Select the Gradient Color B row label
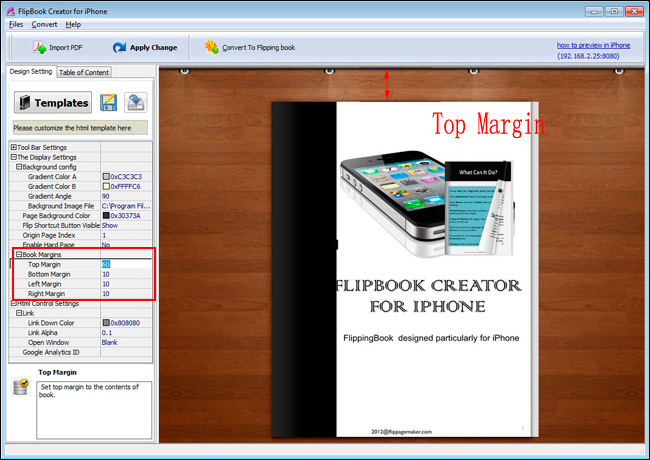The height and width of the screenshot is (460, 650). coord(52,186)
